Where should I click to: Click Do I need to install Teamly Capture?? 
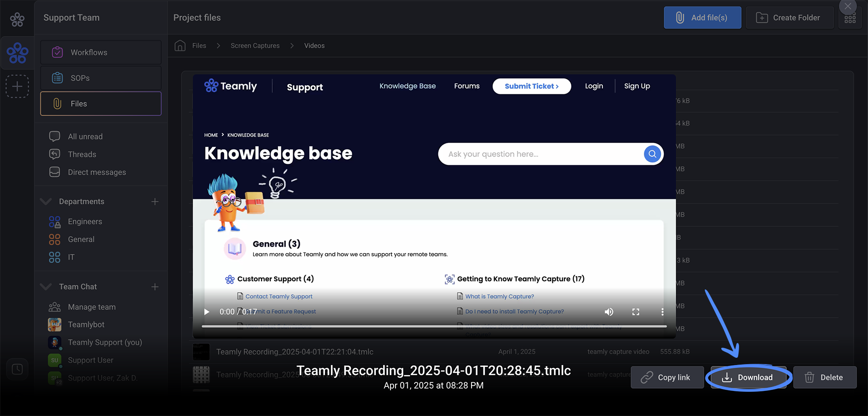click(x=514, y=311)
